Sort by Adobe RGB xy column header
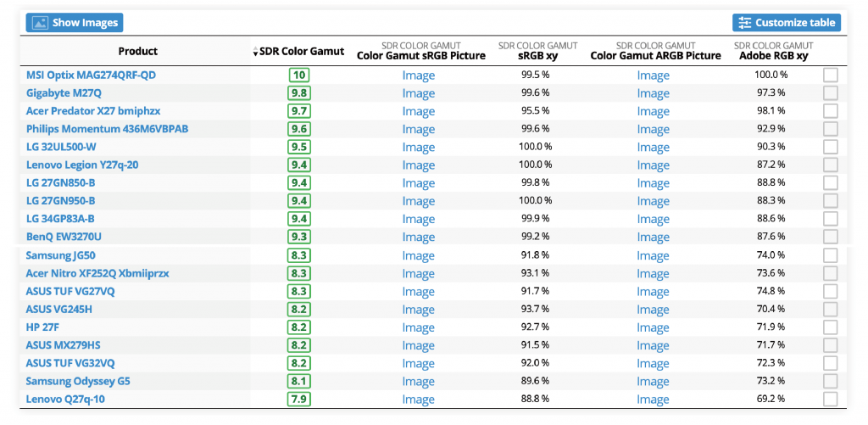 coord(771,56)
